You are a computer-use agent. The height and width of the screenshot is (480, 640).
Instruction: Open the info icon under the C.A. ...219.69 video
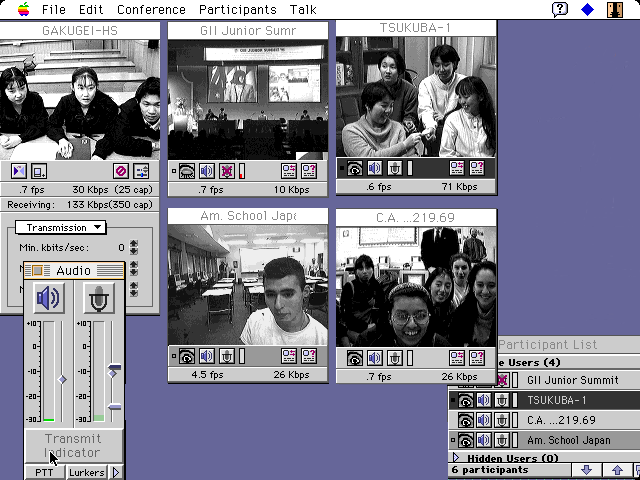(477, 357)
